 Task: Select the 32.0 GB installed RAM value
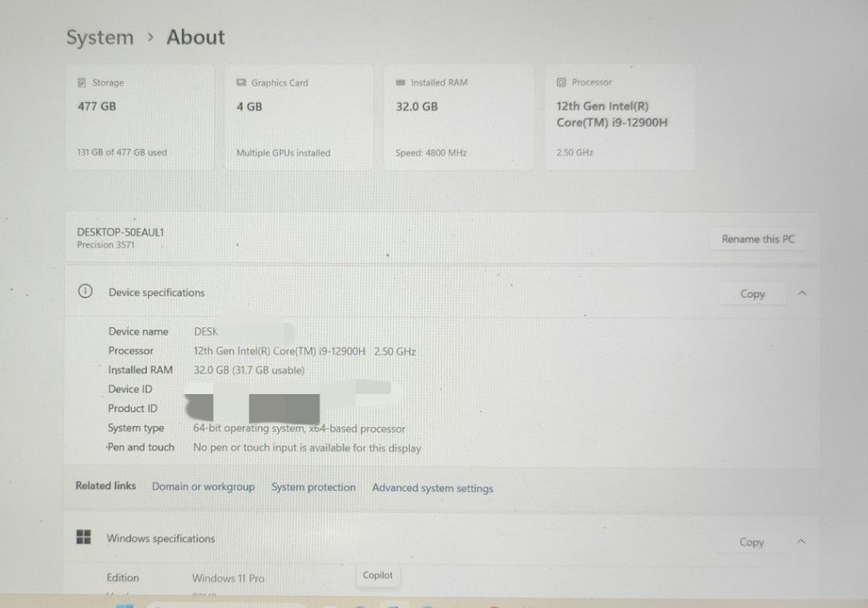416,107
